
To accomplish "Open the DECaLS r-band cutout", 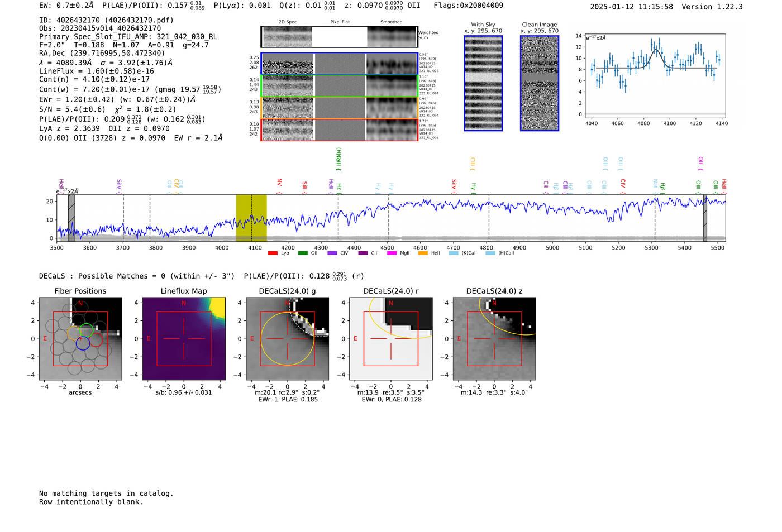I will 391,339.
